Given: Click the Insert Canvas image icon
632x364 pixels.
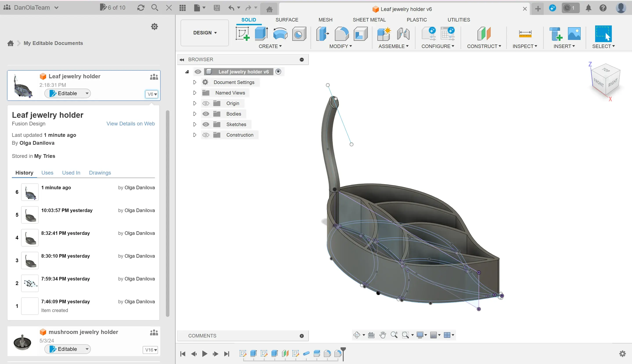Looking at the screenshot, I should click(574, 34).
